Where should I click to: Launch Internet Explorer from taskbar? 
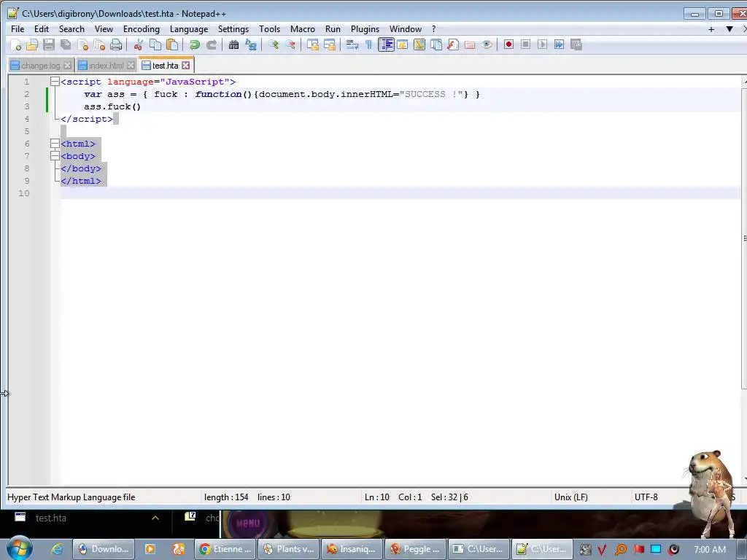[x=57, y=549]
